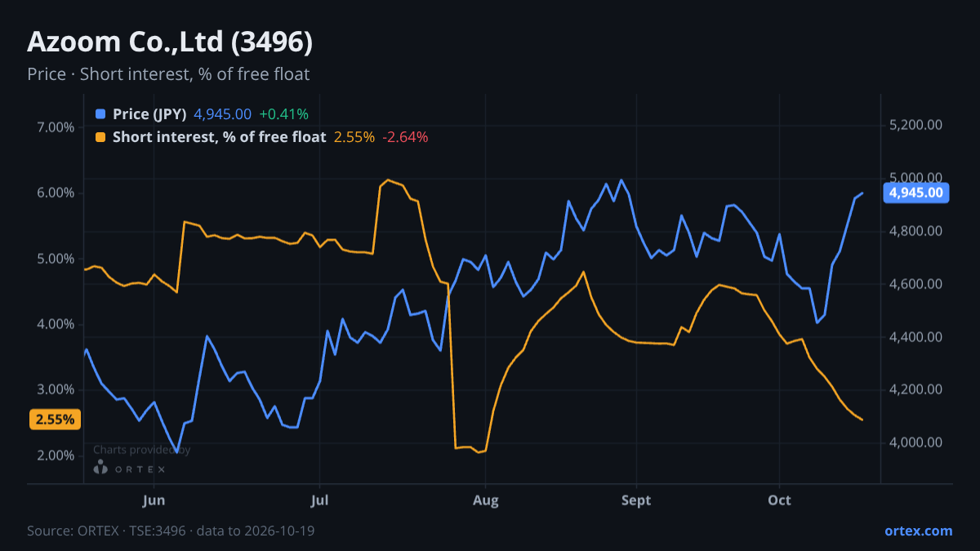Image resolution: width=980 pixels, height=551 pixels.
Task: Click the Sept label on the time axis
Action: [x=636, y=500]
